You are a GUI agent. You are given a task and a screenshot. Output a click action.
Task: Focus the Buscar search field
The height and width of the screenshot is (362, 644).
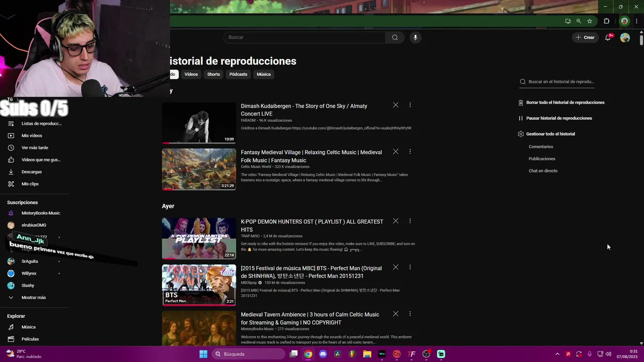304,37
